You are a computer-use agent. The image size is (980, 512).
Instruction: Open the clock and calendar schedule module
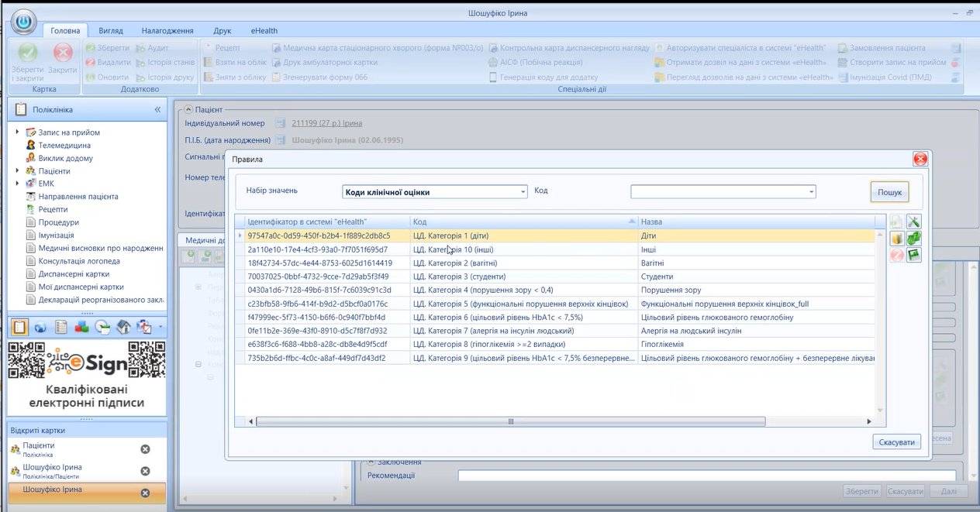[x=102, y=328]
